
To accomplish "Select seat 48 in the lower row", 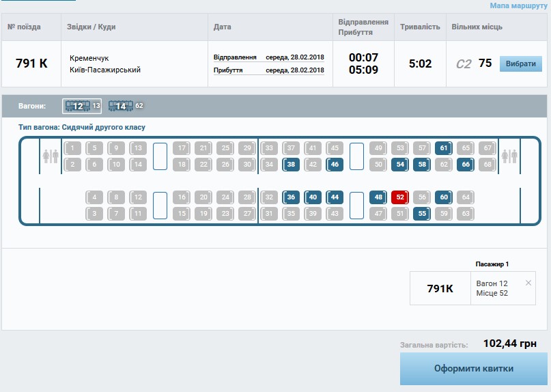I will tap(378, 197).
